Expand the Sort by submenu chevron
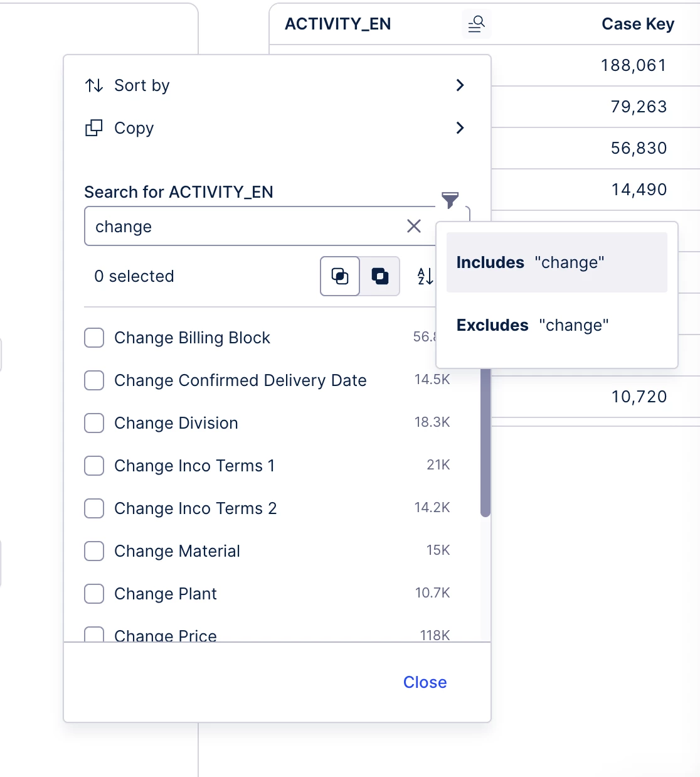The width and height of the screenshot is (700, 777). pos(460,85)
